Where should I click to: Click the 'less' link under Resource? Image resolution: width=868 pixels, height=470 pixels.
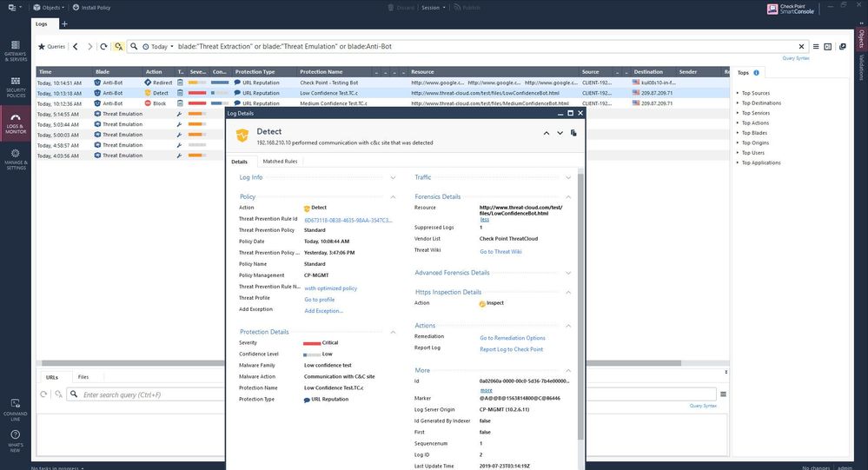tap(484, 219)
